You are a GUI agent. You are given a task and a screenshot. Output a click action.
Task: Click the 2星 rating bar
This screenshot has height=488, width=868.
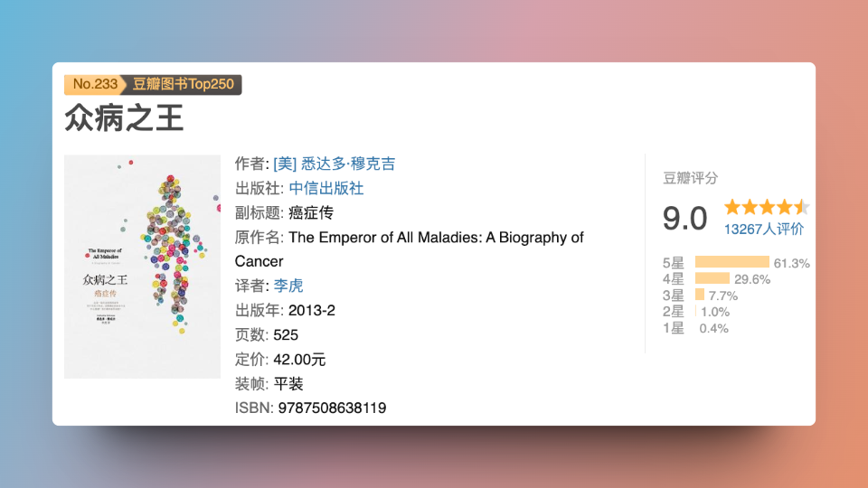696,312
